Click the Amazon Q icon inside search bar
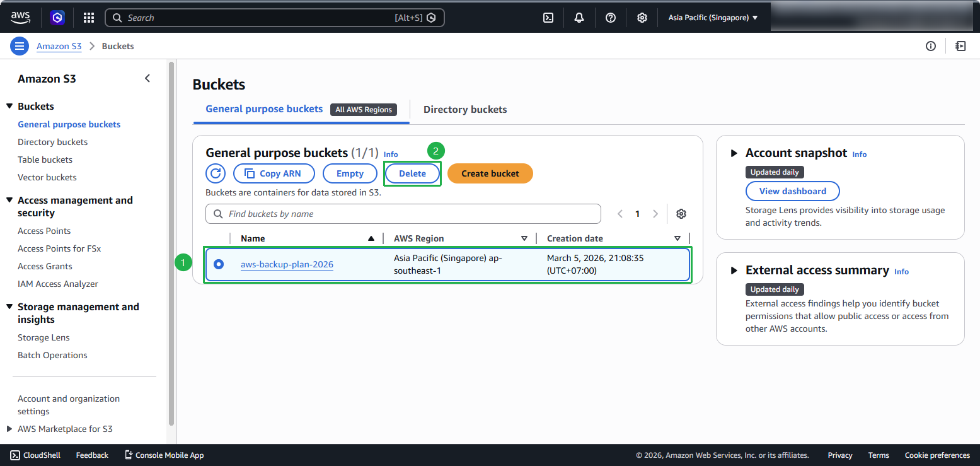 point(432,18)
